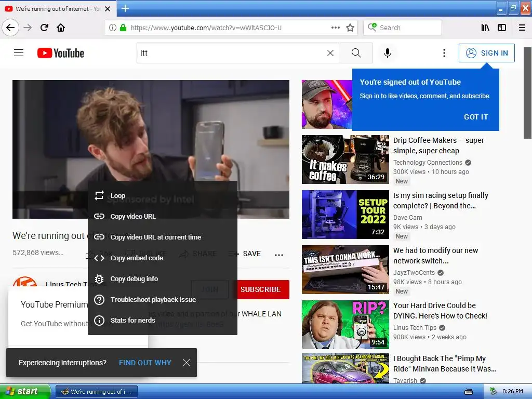Go back with the browser back arrow
The width and height of the screenshot is (532, 399).
[10, 28]
